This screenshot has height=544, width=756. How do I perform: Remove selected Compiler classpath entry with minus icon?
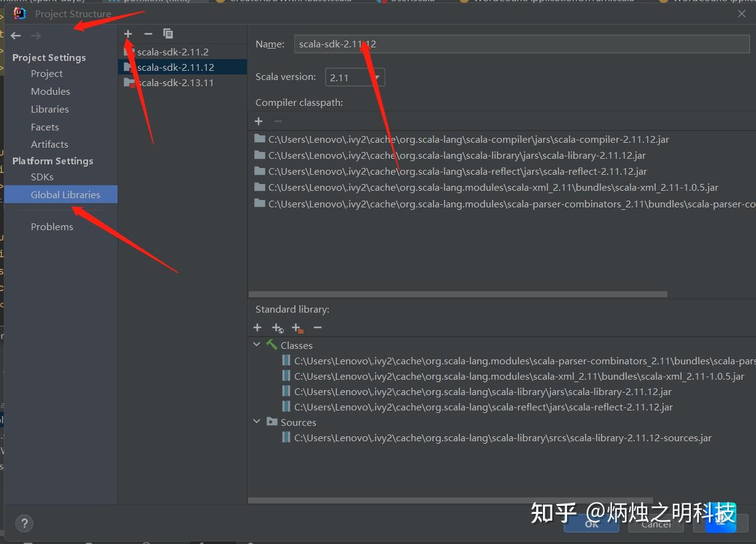[x=277, y=121]
